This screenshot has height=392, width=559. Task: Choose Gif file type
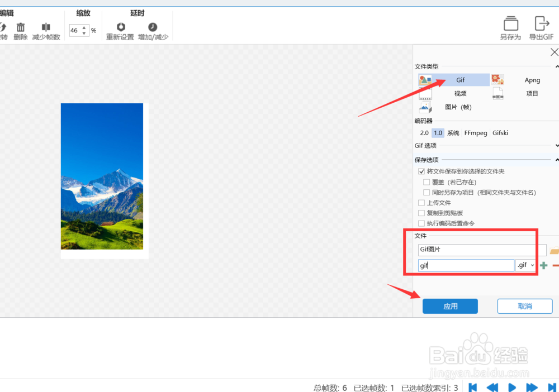tap(454, 80)
